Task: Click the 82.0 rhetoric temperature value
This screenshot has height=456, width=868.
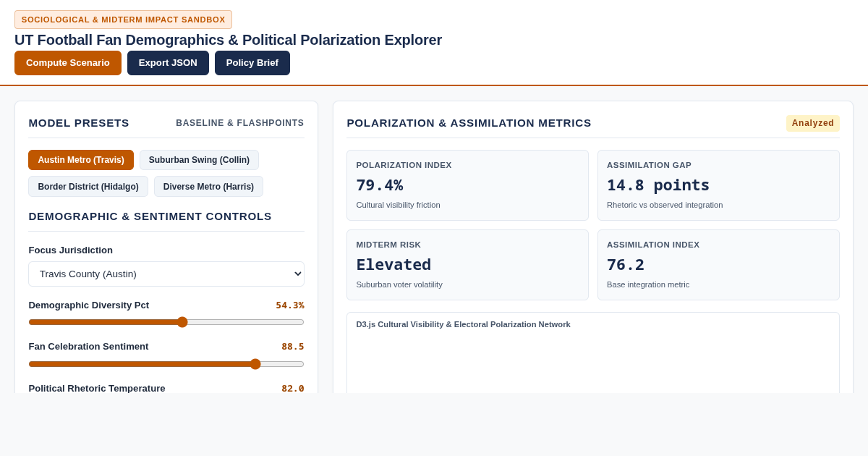Action: pos(293,389)
